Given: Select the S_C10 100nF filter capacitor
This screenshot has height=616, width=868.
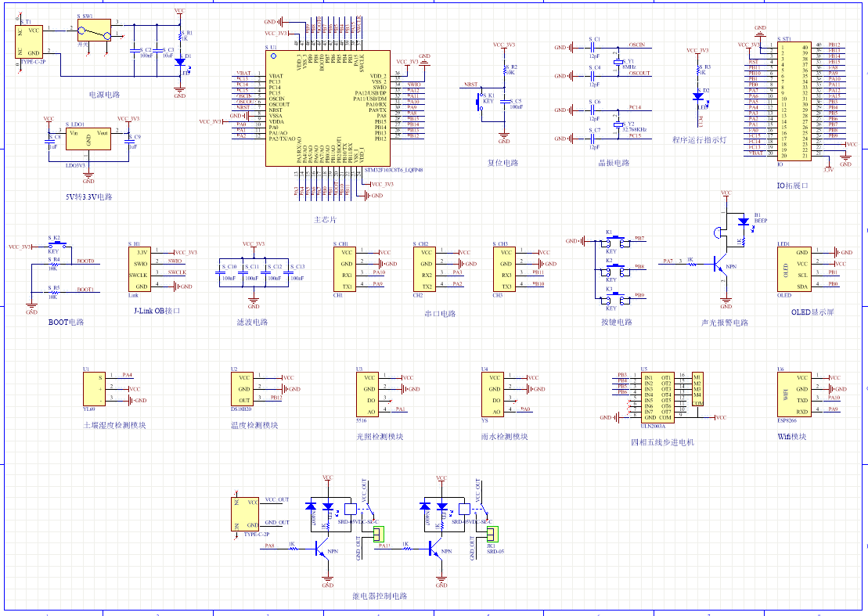Looking at the screenshot, I should [220, 272].
